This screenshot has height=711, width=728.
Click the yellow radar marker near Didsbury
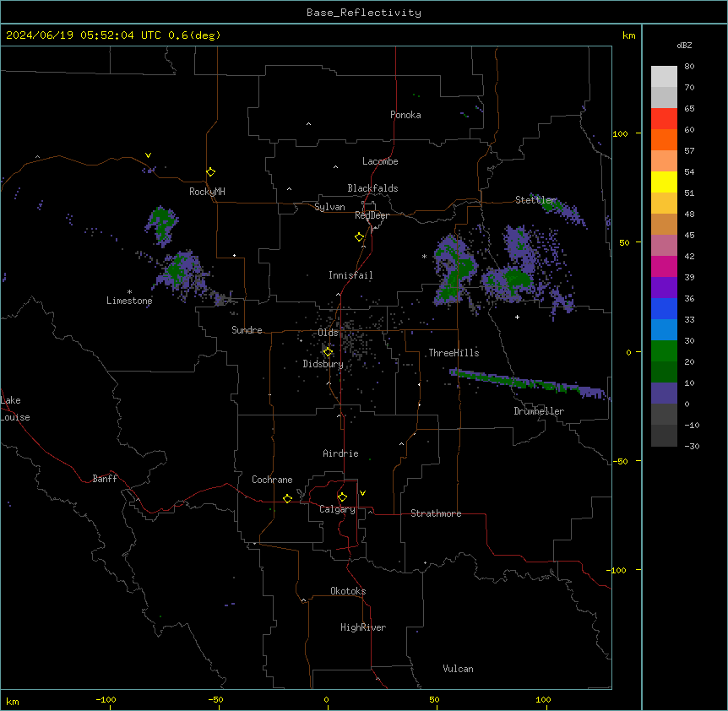click(x=328, y=352)
